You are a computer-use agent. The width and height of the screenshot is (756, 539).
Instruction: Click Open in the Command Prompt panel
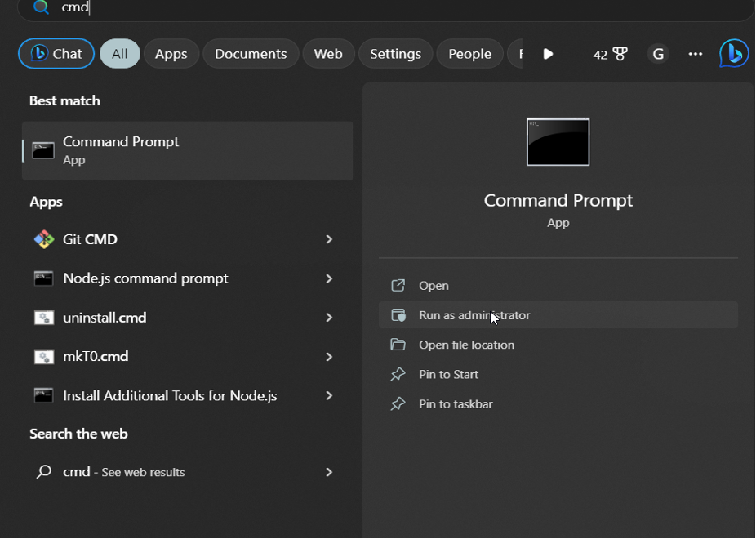(x=558, y=285)
